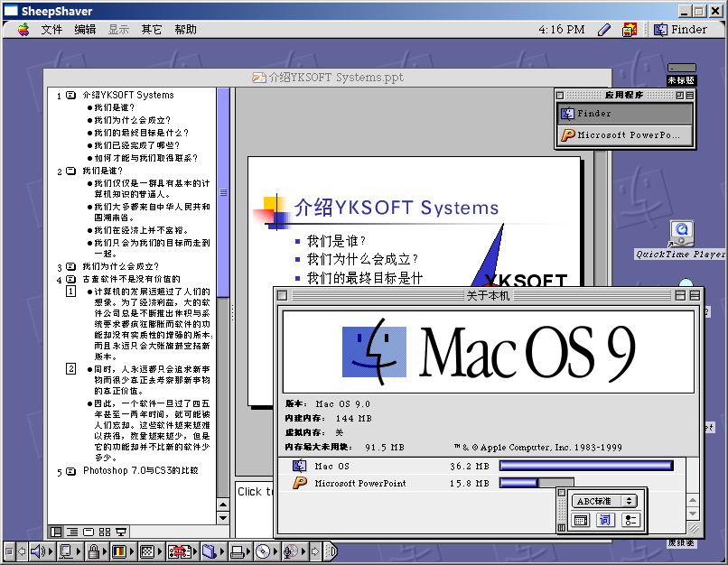Click outline title Photoshop 7.0与CS3的比较

click(141, 470)
